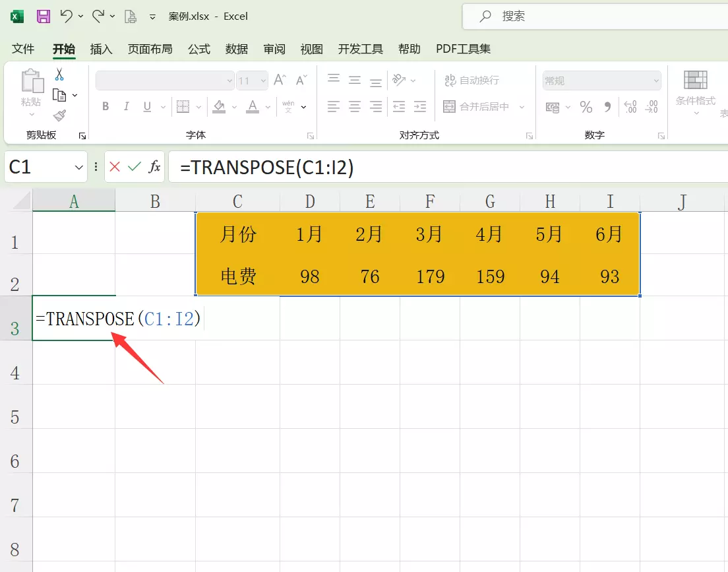Viewport: 728px width, 572px height.
Task: Click the Enter checkmark in formula bar
Action: point(134,166)
